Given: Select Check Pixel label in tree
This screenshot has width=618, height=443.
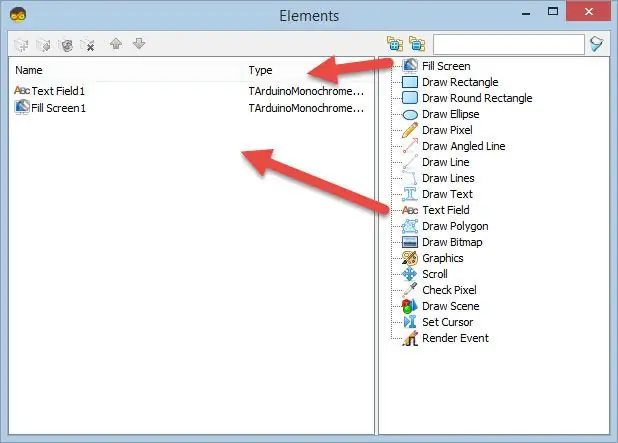Looking at the screenshot, I should (449, 290).
